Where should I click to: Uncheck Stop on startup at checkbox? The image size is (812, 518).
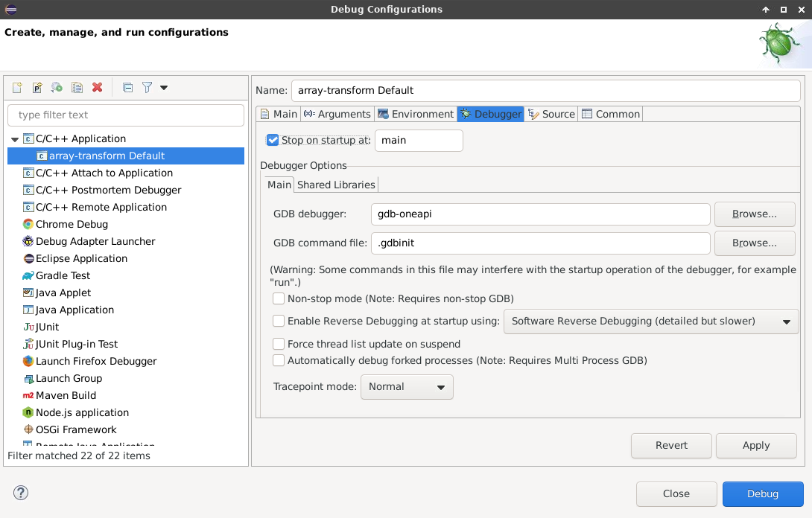coord(273,140)
